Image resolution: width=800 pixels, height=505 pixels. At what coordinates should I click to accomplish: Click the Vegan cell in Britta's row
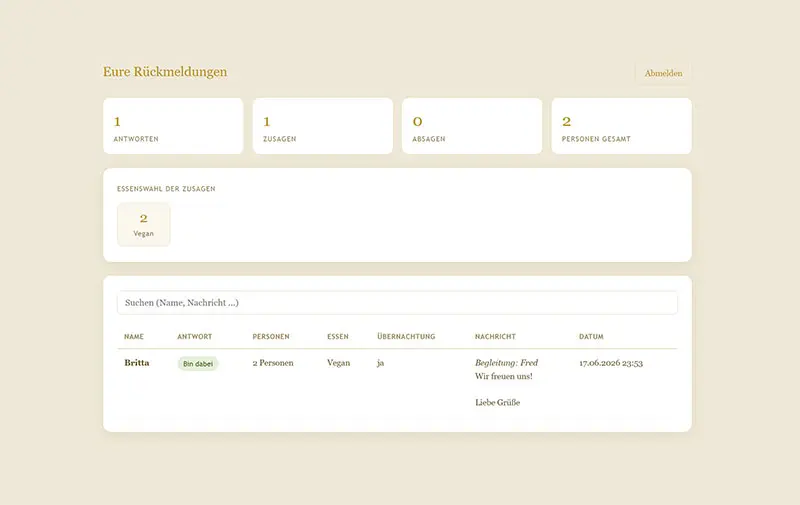tap(338, 363)
